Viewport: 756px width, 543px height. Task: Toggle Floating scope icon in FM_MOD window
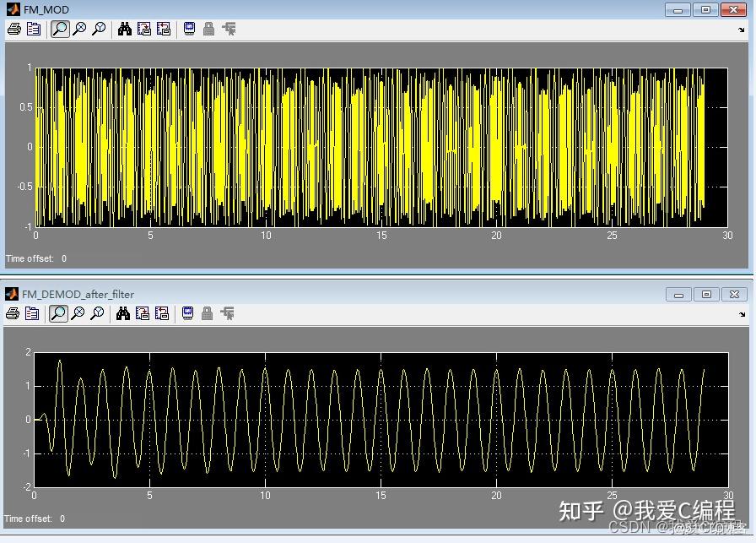pos(190,29)
